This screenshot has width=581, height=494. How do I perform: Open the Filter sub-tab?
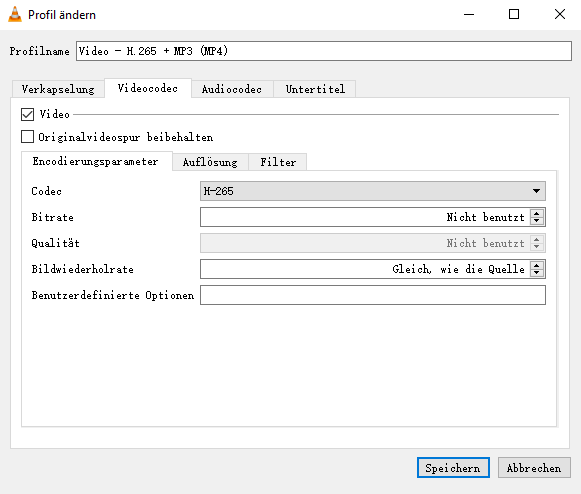278,162
